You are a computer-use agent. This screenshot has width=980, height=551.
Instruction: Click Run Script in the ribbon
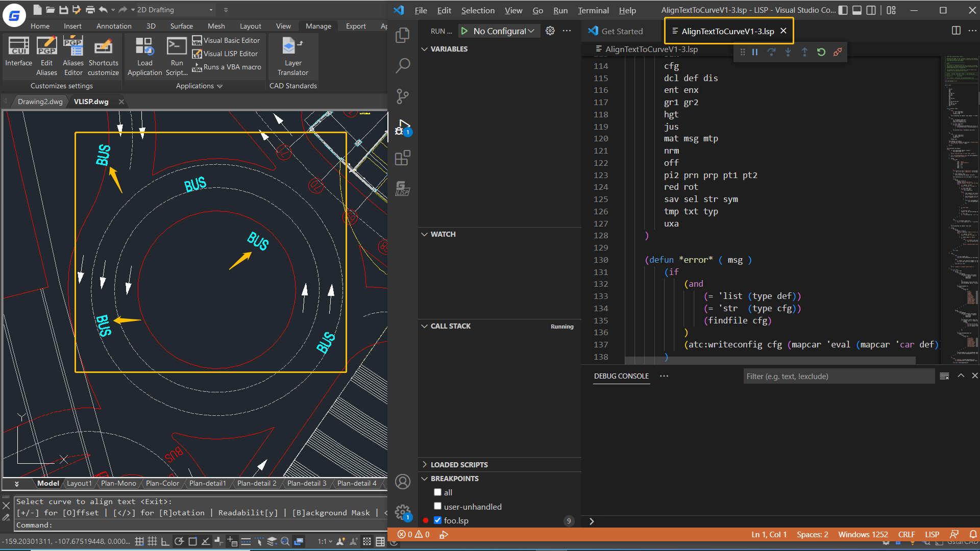177,55
